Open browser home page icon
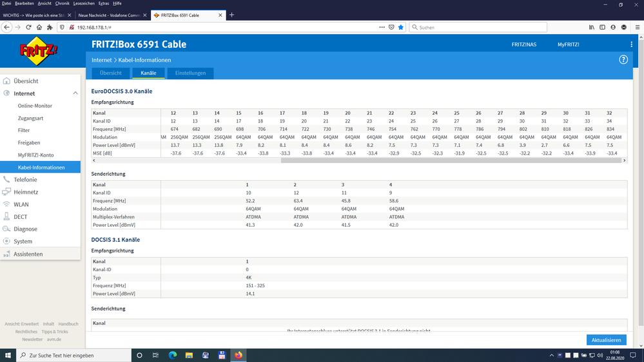The height and width of the screenshot is (362, 644). coord(39,27)
